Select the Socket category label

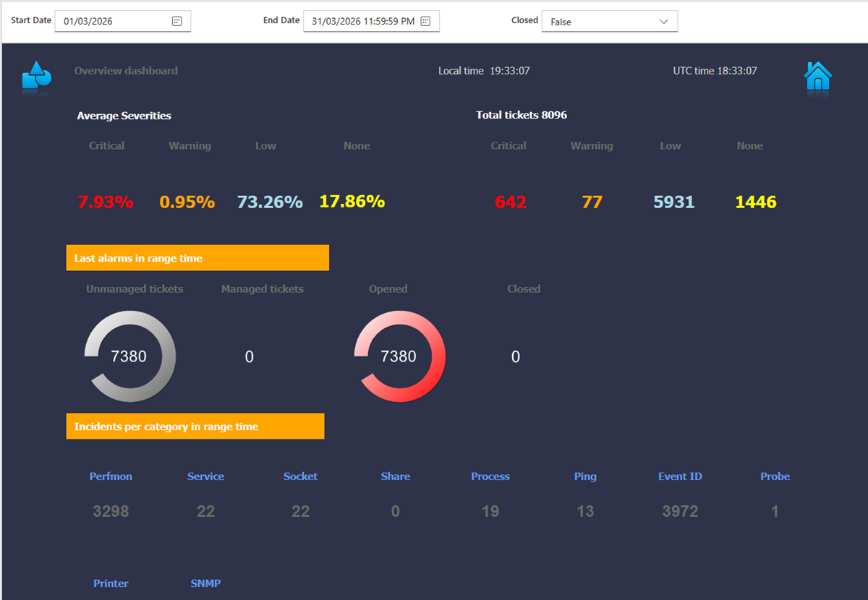point(300,476)
